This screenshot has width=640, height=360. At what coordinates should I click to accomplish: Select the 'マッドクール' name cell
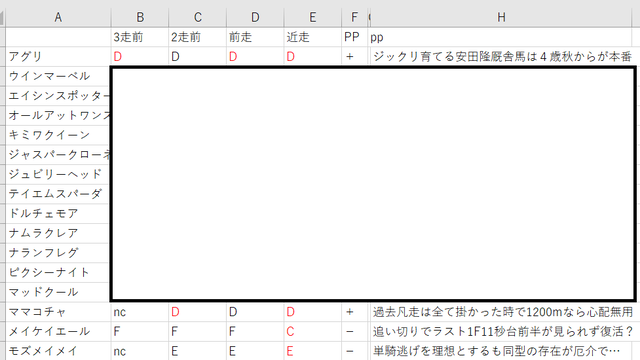pyautogui.click(x=58, y=292)
